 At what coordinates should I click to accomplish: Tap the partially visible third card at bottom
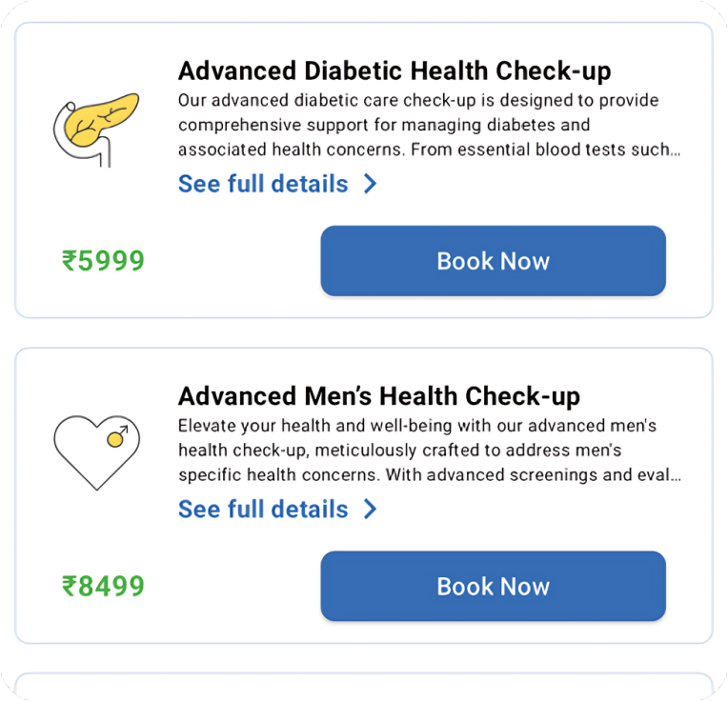[364, 688]
